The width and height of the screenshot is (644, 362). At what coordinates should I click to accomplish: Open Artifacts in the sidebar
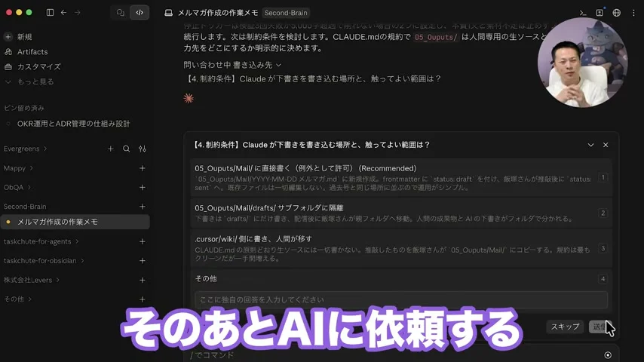(x=32, y=52)
